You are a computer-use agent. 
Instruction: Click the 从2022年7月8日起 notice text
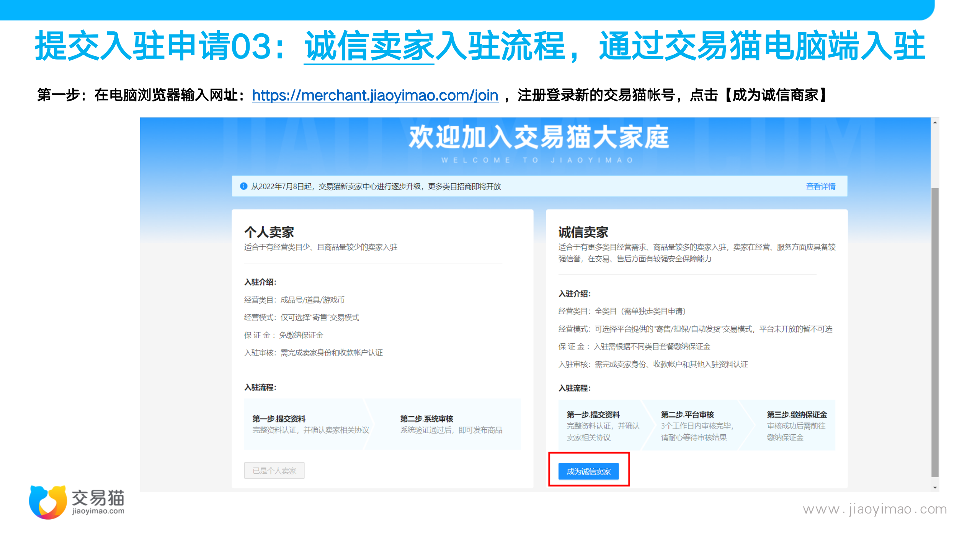[376, 186]
